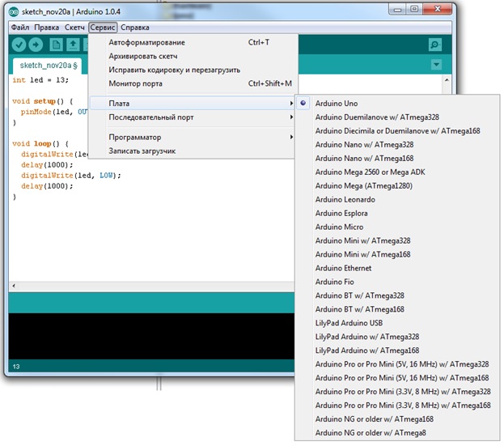The width and height of the screenshot is (504, 446).
Task: Select the Arduino Uno radio option
Action: tap(397, 104)
